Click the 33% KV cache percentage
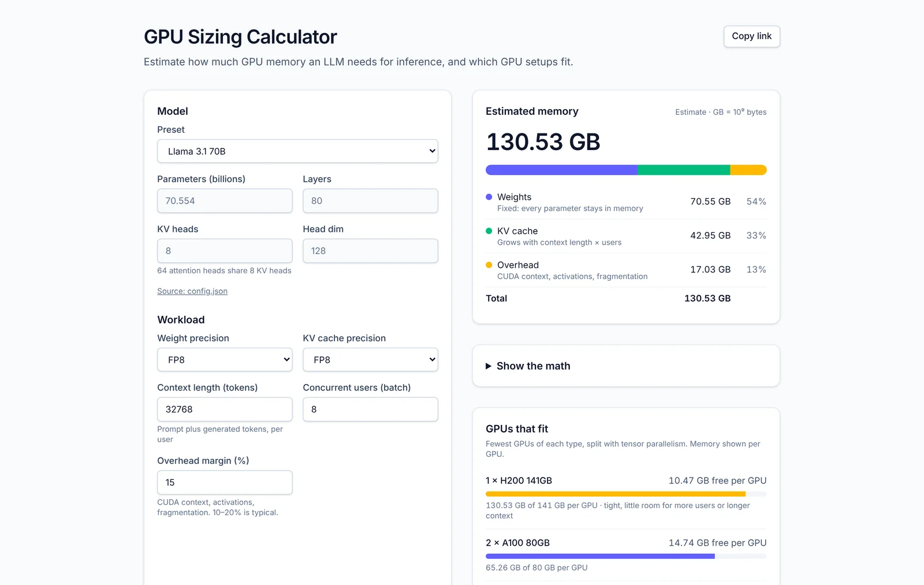924x585 pixels. click(757, 236)
